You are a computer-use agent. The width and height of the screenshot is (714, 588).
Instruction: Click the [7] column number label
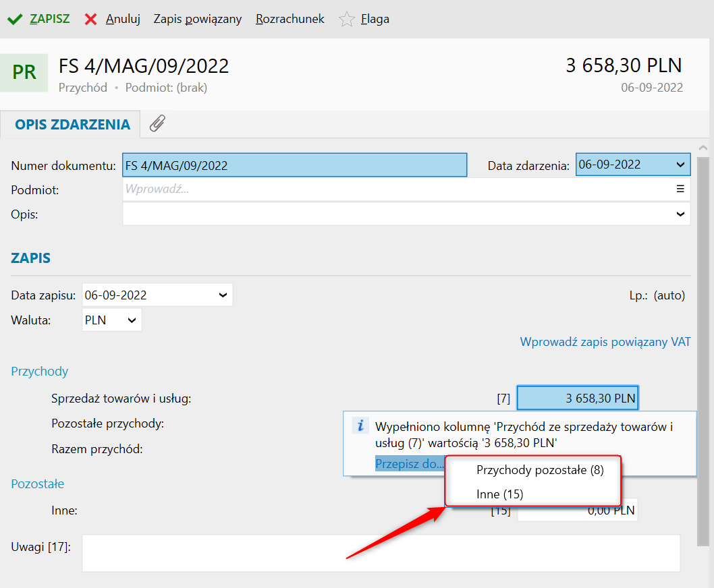pyautogui.click(x=503, y=399)
